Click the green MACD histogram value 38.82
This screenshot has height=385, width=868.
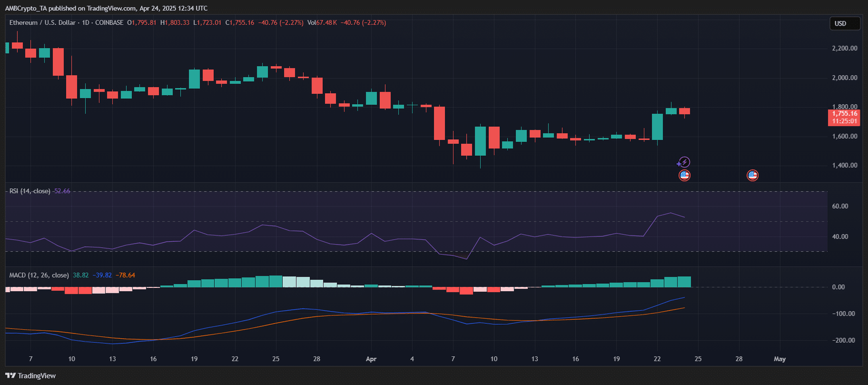(x=81, y=275)
